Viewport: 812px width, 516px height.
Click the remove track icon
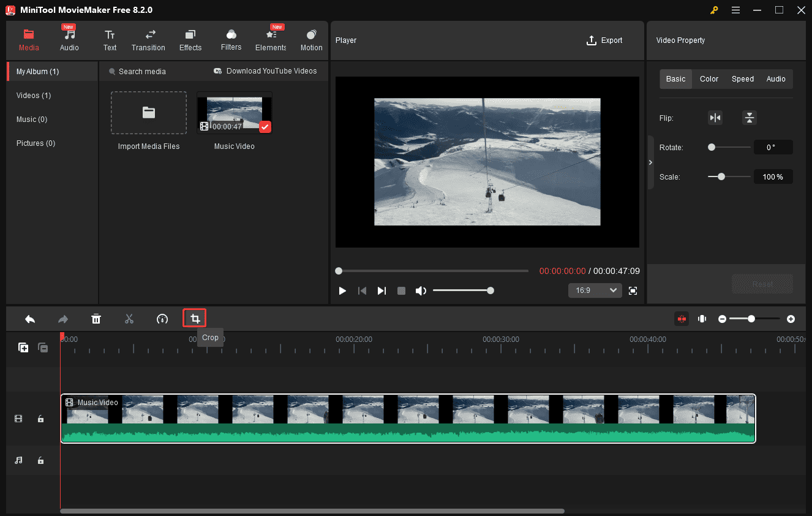click(x=43, y=347)
